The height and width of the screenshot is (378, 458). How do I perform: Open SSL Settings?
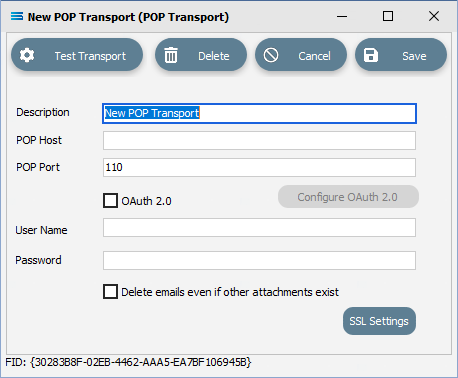(379, 321)
